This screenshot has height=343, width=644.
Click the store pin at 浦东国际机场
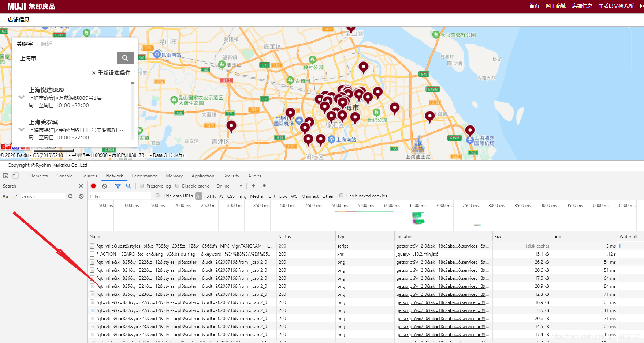[470, 131]
